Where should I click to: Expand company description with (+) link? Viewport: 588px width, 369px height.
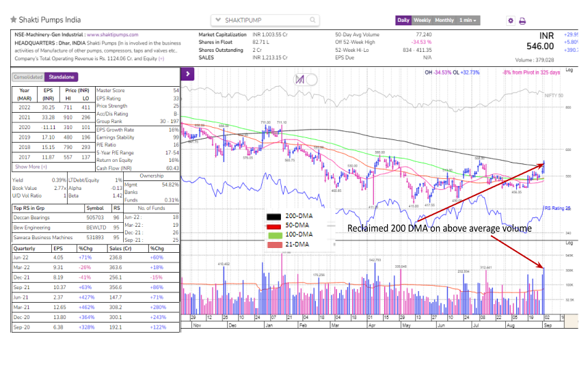161,59
